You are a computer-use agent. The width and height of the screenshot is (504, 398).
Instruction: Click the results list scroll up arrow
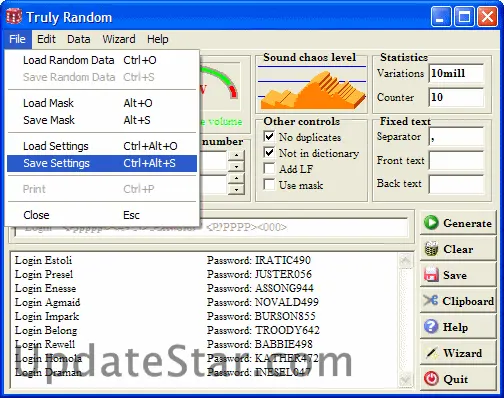tap(405, 260)
